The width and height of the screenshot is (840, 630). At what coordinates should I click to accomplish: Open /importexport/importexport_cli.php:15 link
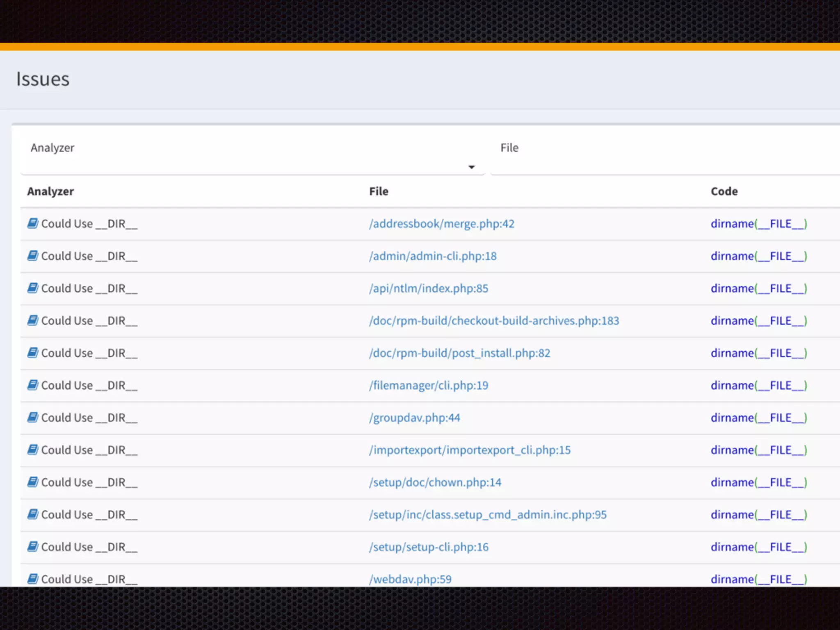470,450
